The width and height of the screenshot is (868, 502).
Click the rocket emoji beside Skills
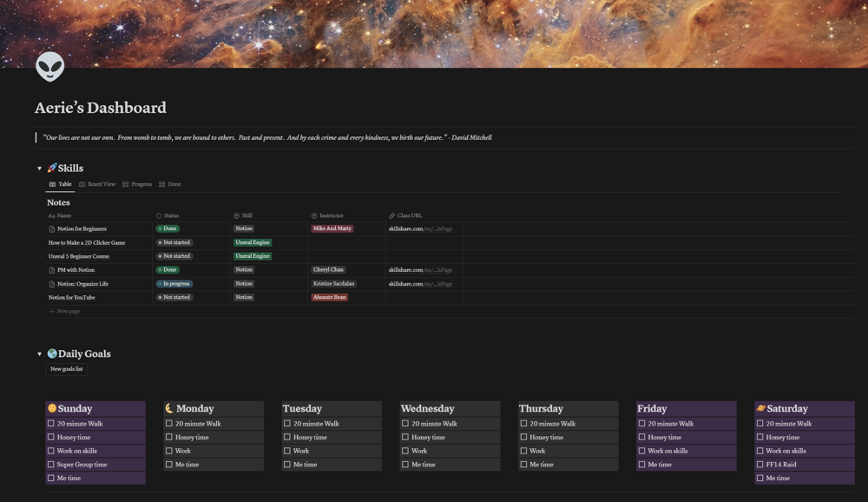click(x=52, y=168)
